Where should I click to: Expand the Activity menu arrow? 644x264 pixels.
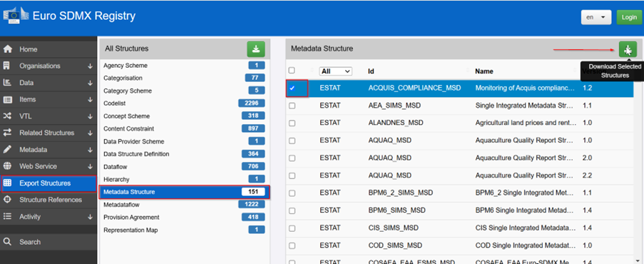(90, 217)
